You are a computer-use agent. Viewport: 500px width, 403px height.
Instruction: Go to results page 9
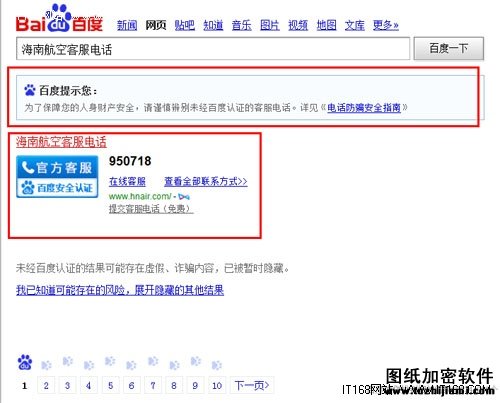195,386
